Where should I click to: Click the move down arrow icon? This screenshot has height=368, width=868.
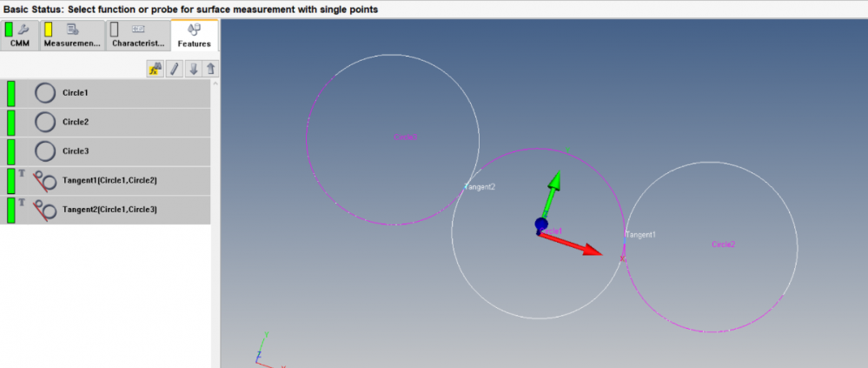click(x=193, y=69)
